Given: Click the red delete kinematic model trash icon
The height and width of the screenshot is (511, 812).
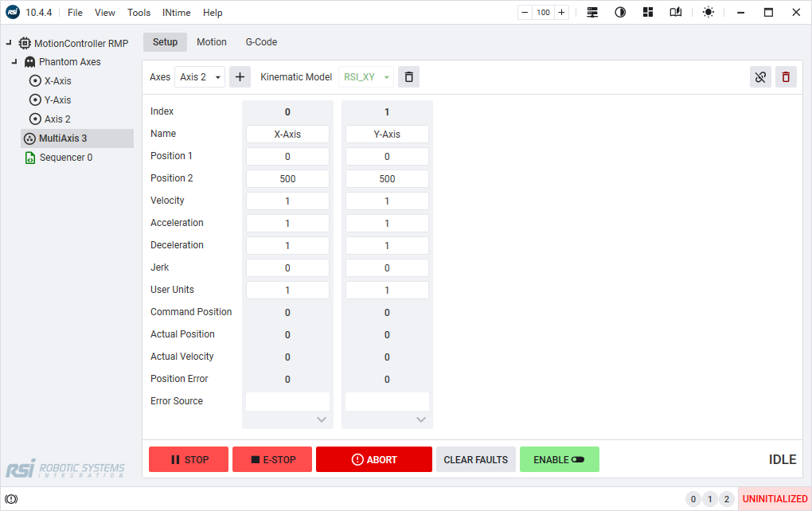Looking at the screenshot, I should click(x=786, y=76).
